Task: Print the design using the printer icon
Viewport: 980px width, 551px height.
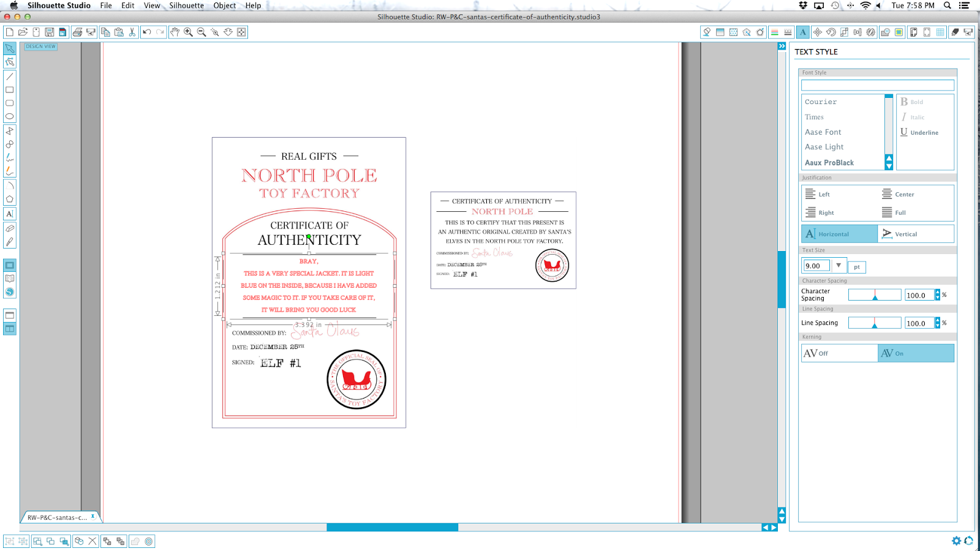Action: 77,32
